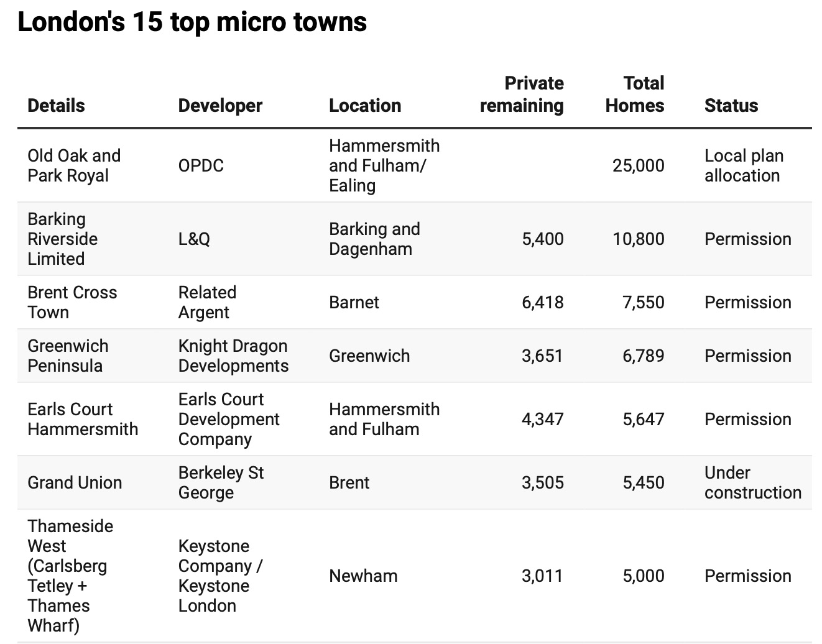Select the Status column header

coord(731,106)
